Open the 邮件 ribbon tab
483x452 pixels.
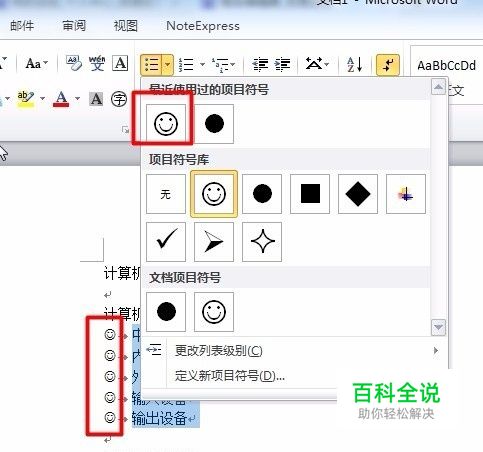click(x=22, y=26)
